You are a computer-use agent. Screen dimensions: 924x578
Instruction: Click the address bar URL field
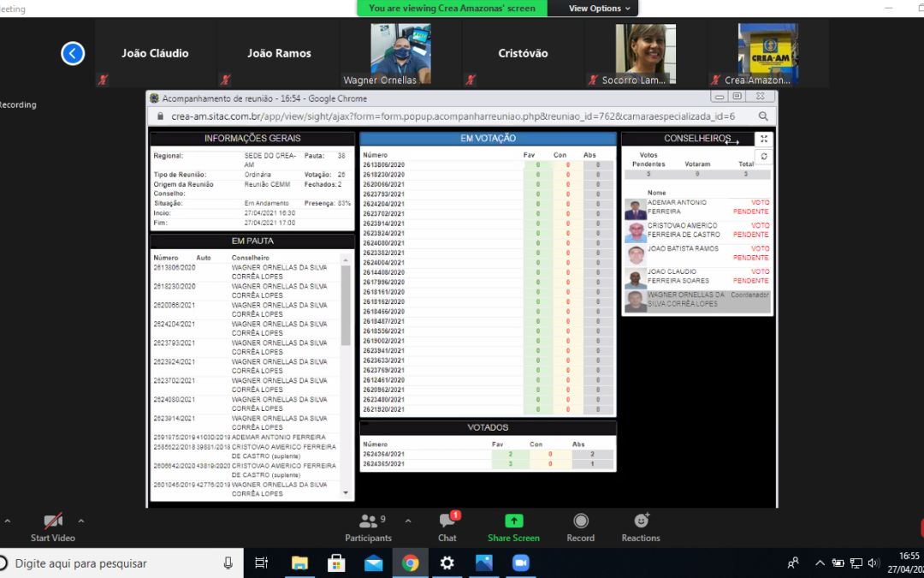[453, 116]
